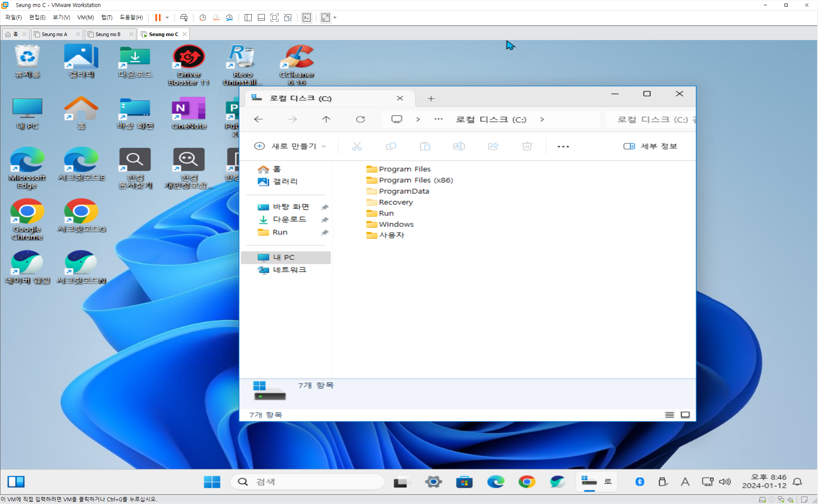Open the 탭(T) menu
Screen dimensions: 818x504
tap(107, 18)
